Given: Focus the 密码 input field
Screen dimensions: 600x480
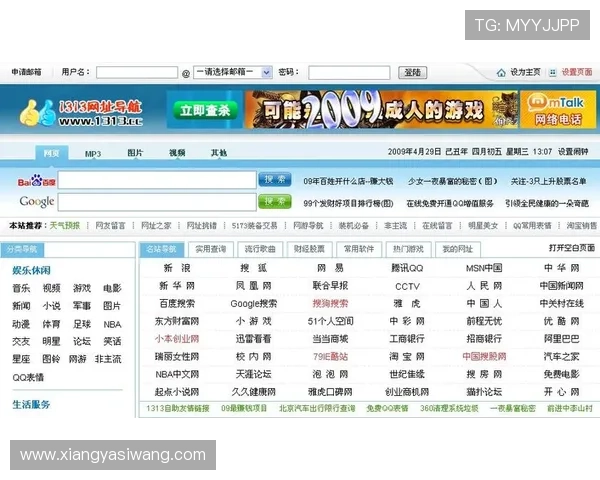Looking at the screenshot, I should (x=349, y=72).
